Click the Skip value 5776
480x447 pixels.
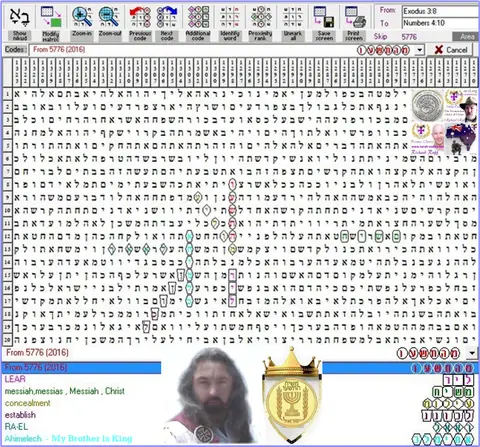409,37
